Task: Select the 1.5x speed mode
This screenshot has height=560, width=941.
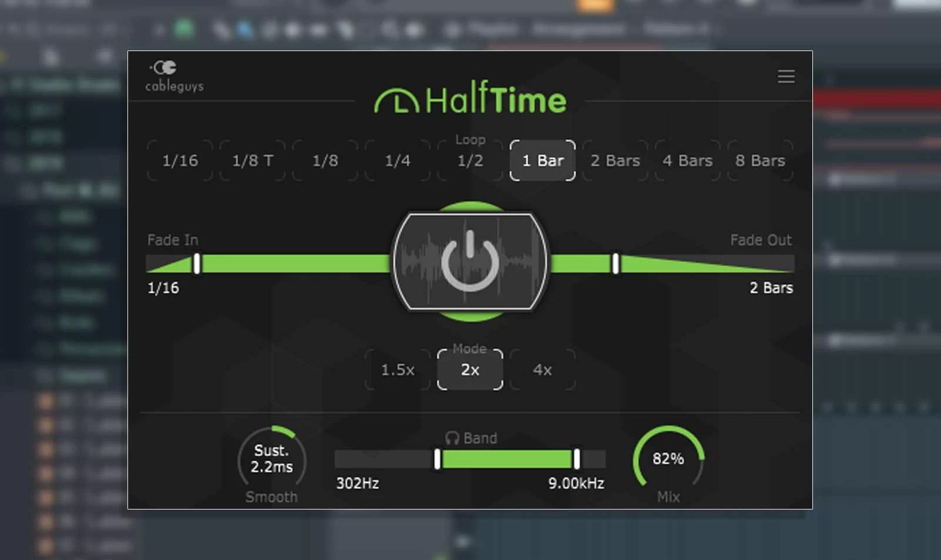Action: pyautogui.click(x=397, y=370)
